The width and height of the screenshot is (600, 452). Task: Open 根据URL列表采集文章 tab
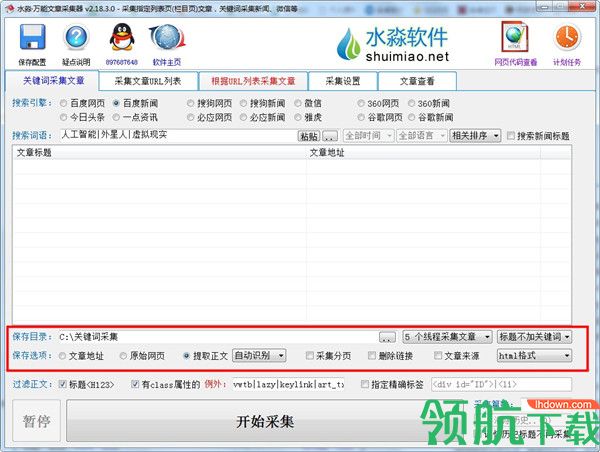(253, 81)
